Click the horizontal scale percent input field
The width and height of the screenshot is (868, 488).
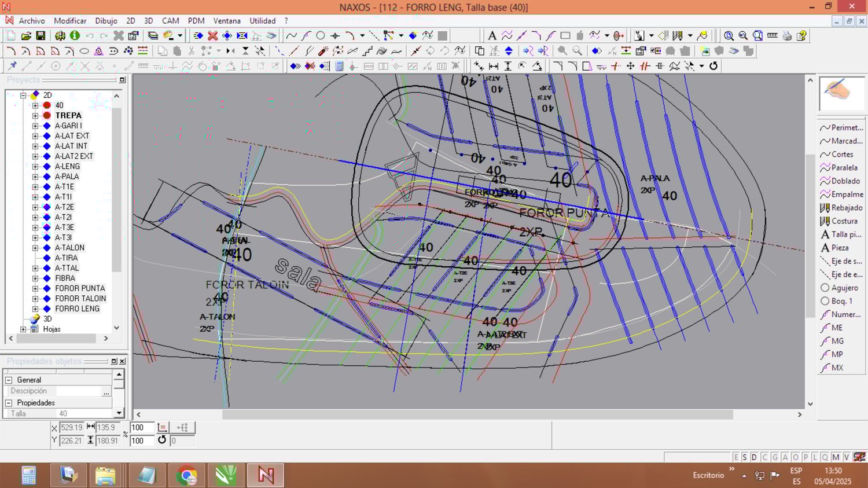pos(142,428)
